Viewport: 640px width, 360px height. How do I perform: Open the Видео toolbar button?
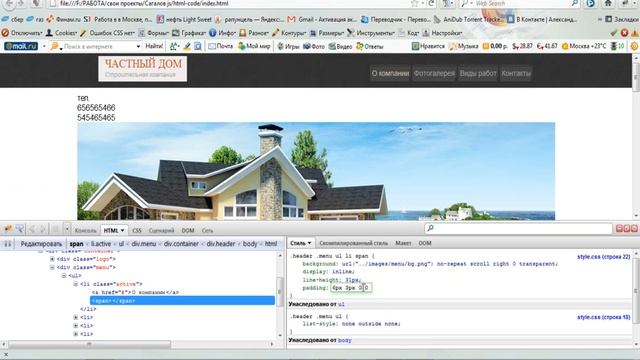pyautogui.click(x=340, y=46)
